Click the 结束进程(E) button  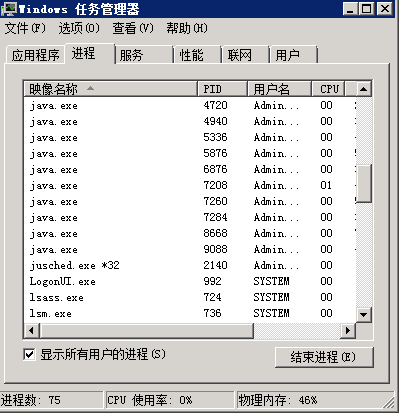(324, 357)
